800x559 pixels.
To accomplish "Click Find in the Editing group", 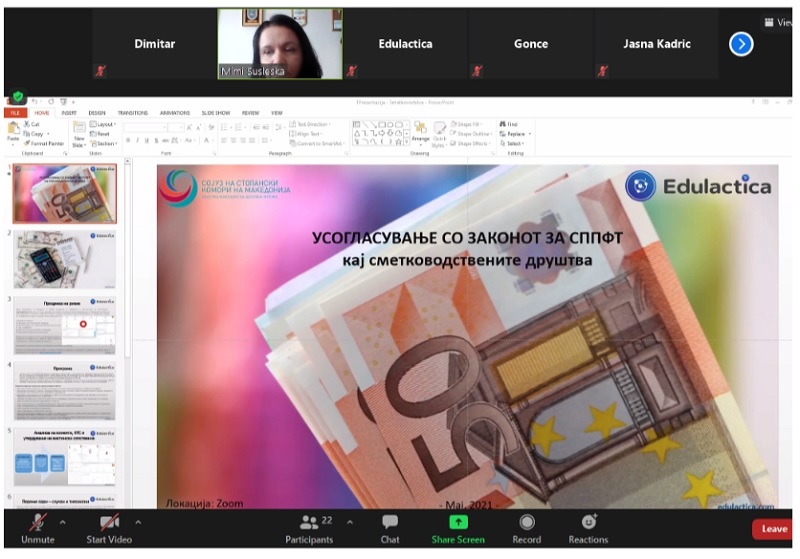I will tap(509, 124).
